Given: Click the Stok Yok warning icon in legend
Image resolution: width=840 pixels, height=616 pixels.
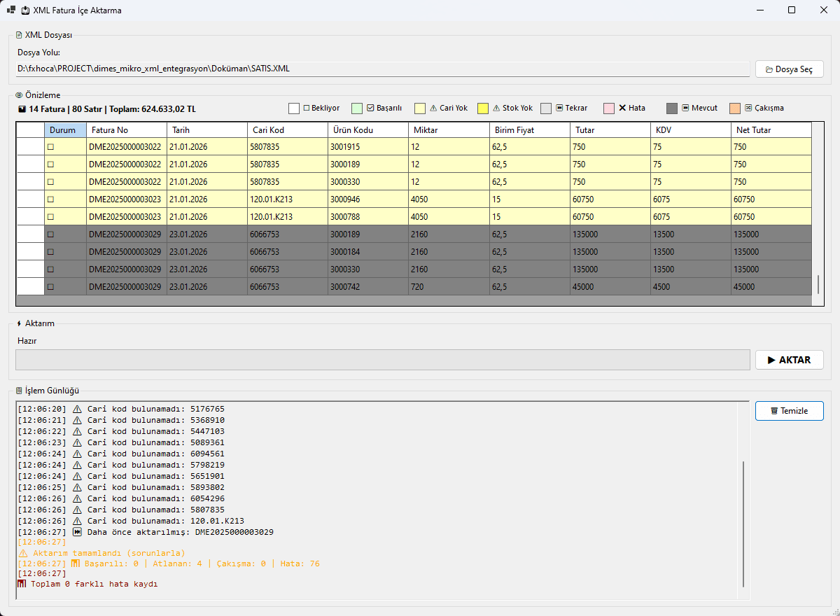Looking at the screenshot, I should pos(496,108).
